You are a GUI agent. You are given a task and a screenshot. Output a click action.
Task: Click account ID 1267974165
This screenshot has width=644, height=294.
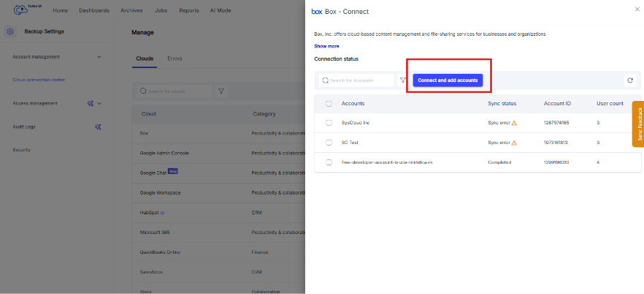pyautogui.click(x=556, y=123)
